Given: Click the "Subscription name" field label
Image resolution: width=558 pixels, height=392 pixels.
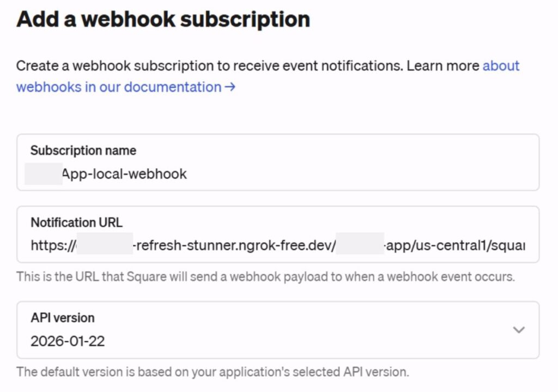Looking at the screenshot, I should [83, 150].
